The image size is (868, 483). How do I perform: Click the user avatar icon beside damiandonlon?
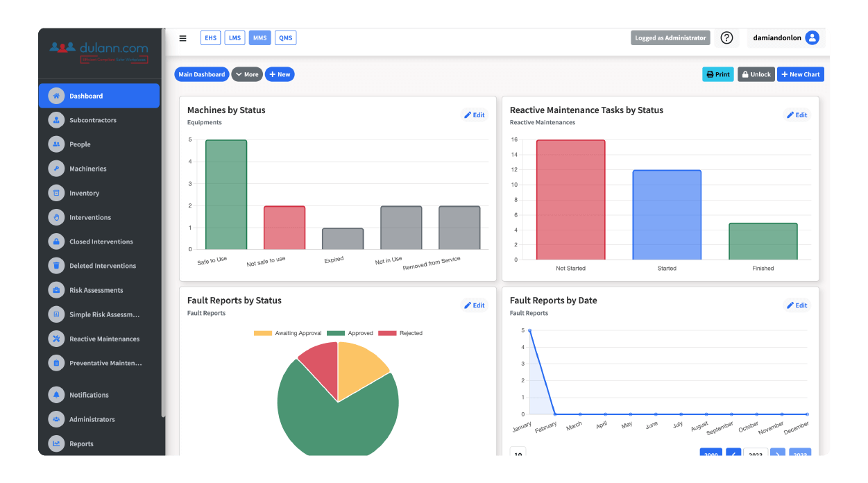tap(812, 38)
